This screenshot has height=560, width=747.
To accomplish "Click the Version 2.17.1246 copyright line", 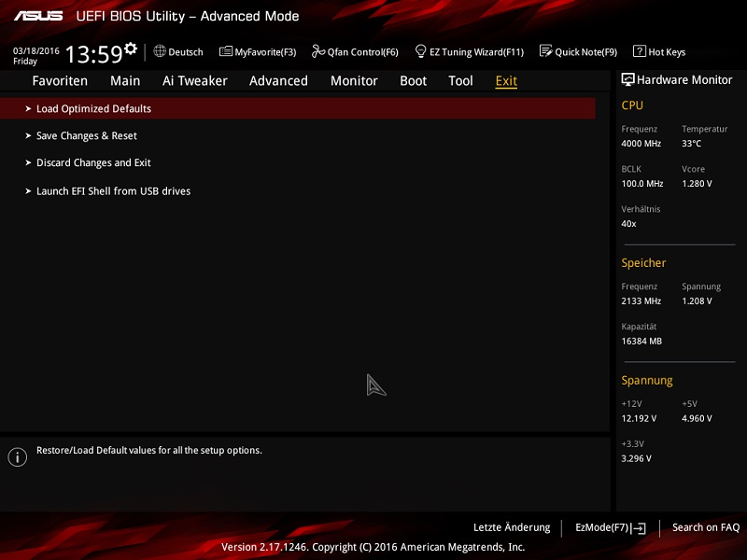I will pos(373,547).
